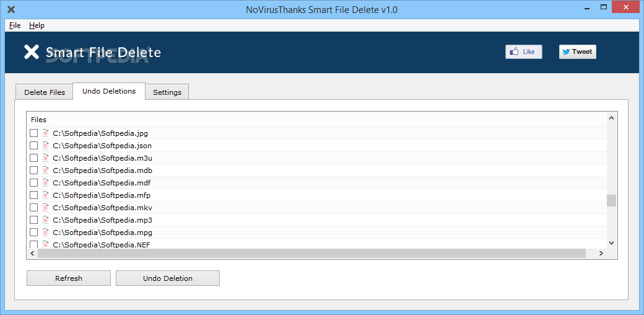Check the Softpedia.json checkbox
This screenshot has width=644, height=315.
click(33, 146)
